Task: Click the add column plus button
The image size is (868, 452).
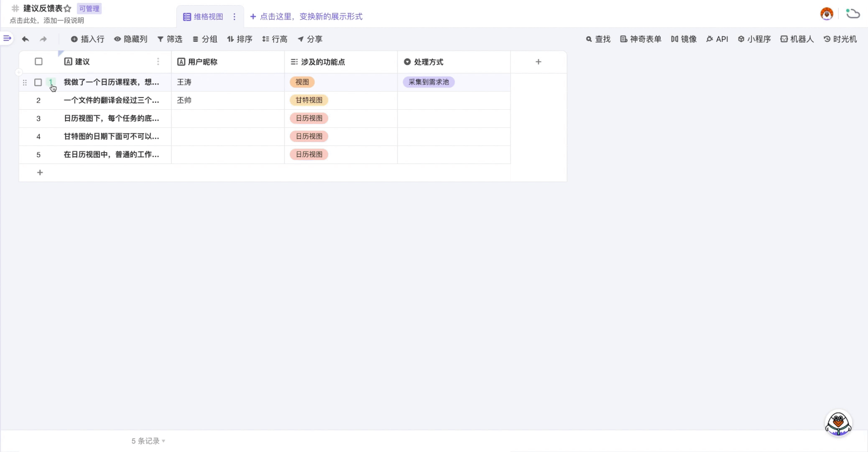Action: click(x=538, y=62)
